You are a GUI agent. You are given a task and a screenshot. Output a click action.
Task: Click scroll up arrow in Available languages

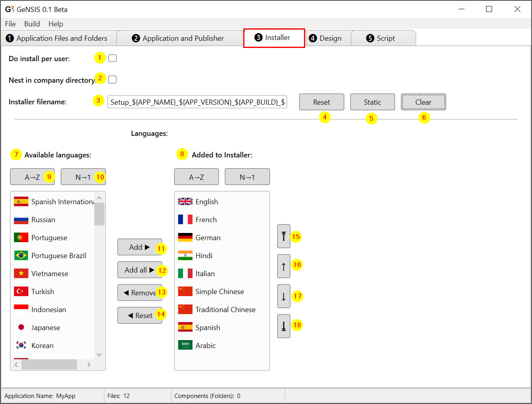point(99,198)
